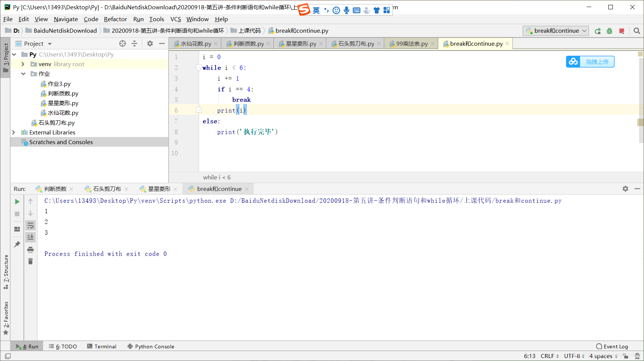The width and height of the screenshot is (644, 361).
Task: Select Scratches and Consoles
Action: tap(61, 142)
